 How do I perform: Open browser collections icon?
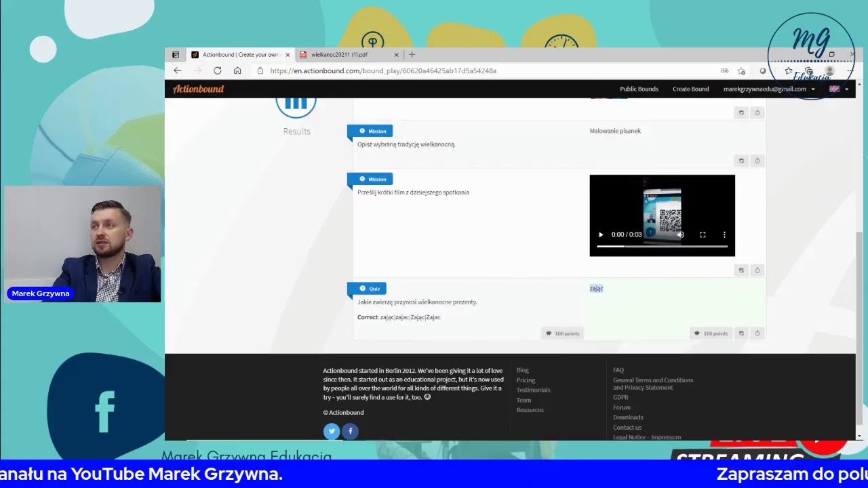click(x=809, y=70)
